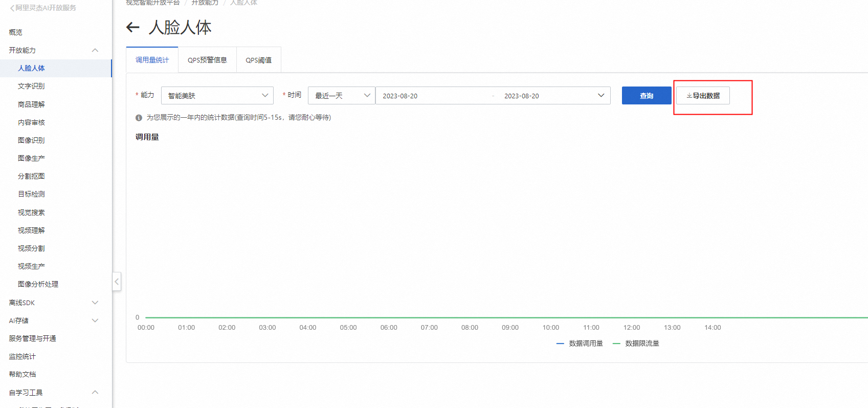Select 视觉搜索 in the sidebar
The height and width of the screenshot is (408, 868).
31,212
